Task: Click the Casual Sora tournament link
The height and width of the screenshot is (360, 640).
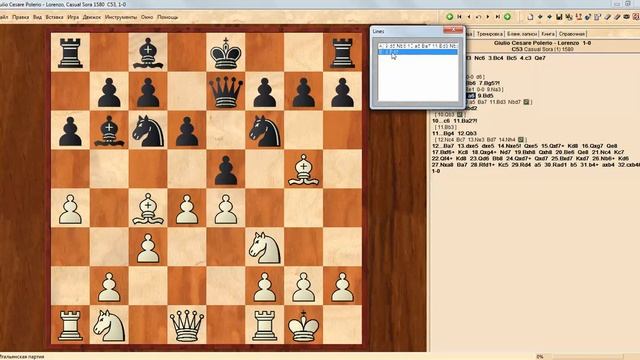Action: [x=542, y=49]
